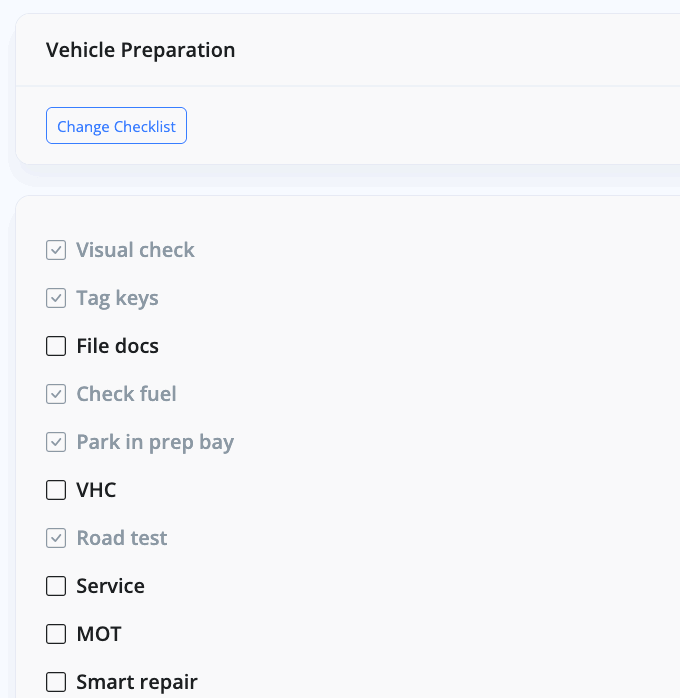Screen dimensions: 680x698
Task: Click the MOT item label
Action: click(99, 634)
